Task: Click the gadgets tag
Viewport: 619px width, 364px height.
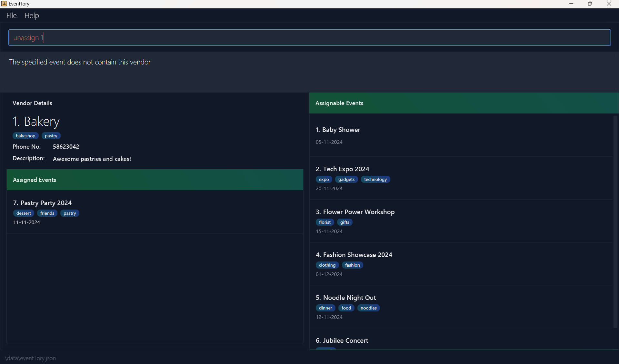Action: [346, 179]
